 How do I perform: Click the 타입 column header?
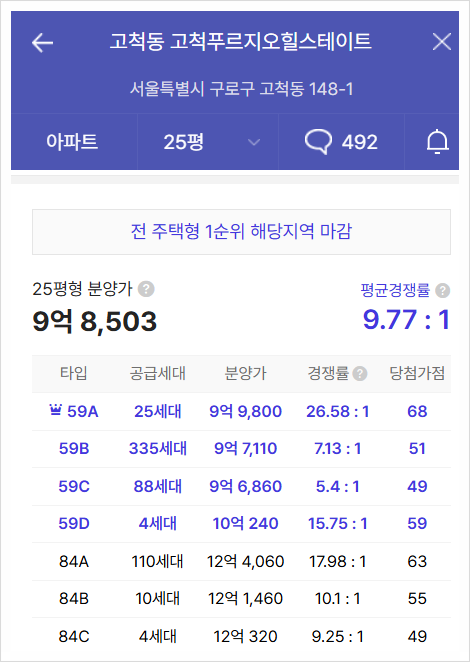pos(73,373)
